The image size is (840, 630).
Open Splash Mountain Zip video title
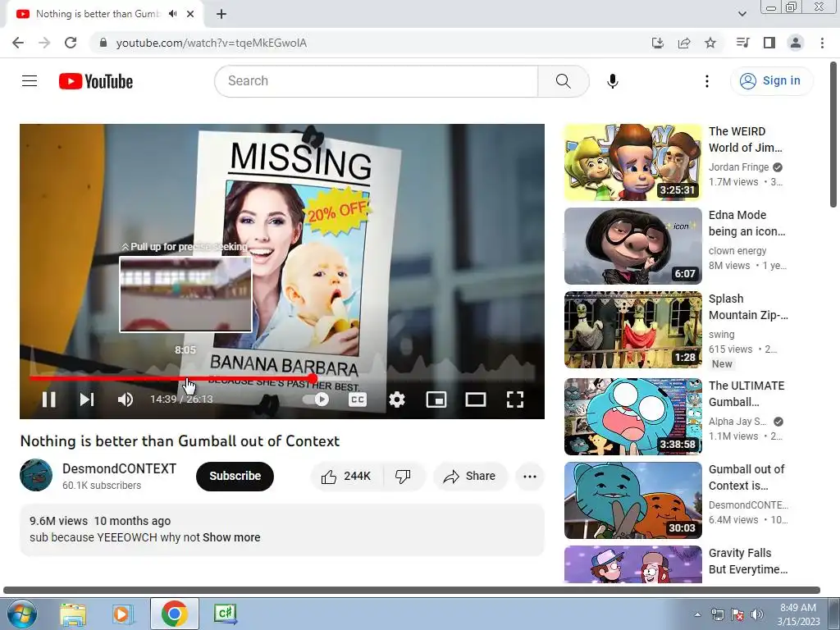coord(748,307)
